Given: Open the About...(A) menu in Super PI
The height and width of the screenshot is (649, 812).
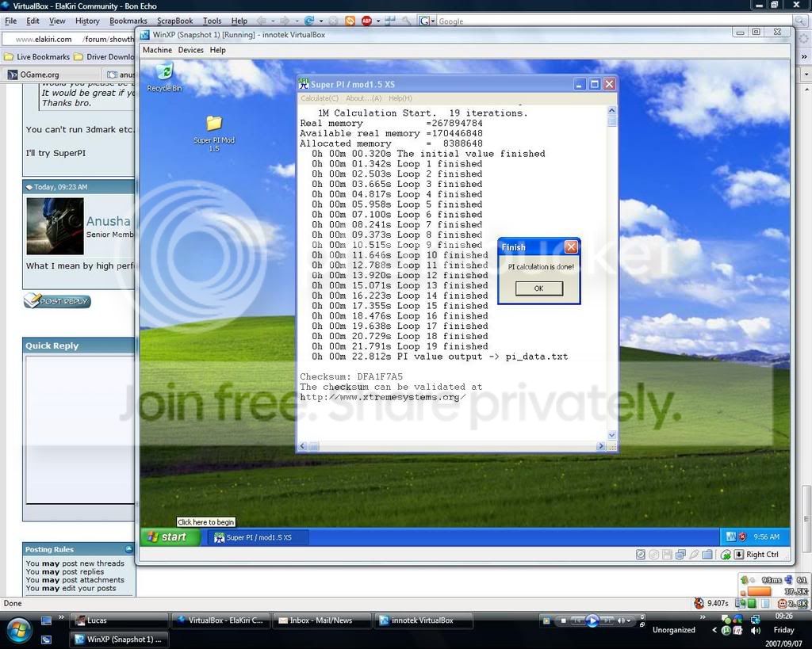Looking at the screenshot, I should click(x=363, y=98).
